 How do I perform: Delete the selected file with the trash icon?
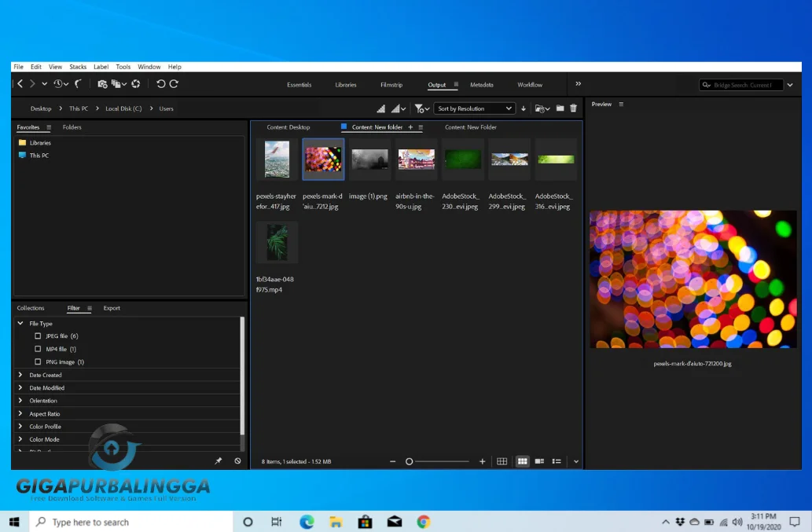[x=573, y=108]
